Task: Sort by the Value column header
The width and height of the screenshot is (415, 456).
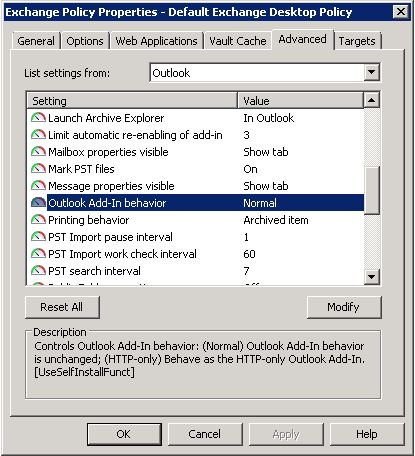Action: pos(300,101)
